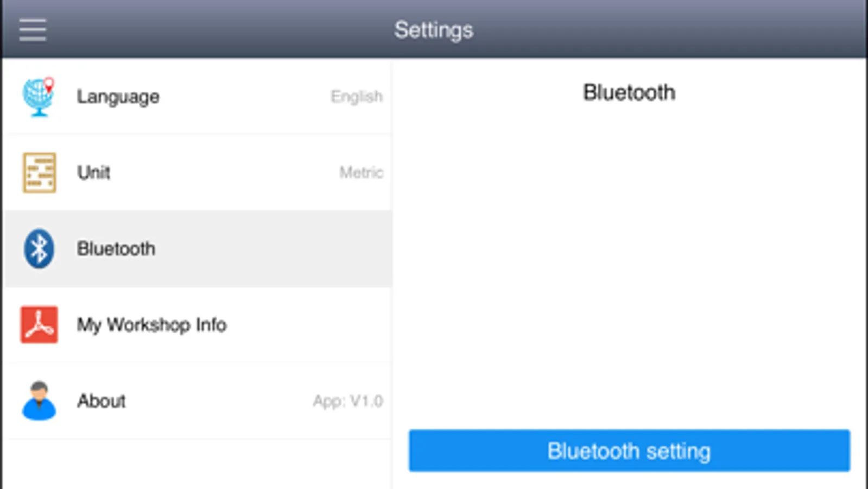Change the Metric unit value
The height and width of the screenshot is (489, 868).
pyautogui.click(x=361, y=173)
